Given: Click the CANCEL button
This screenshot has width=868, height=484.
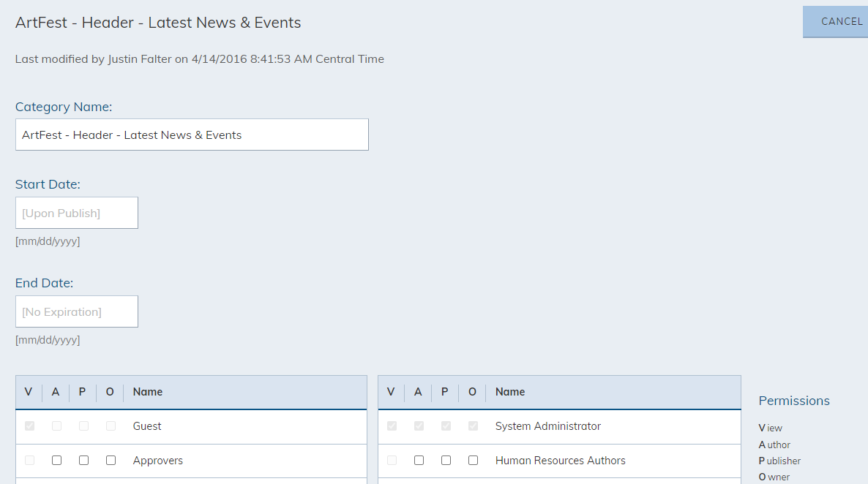Looking at the screenshot, I should tap(836, 22).
